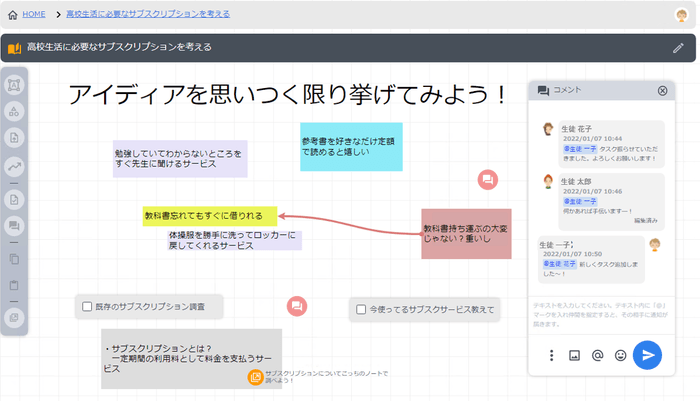Click the add file tool in left toolbar
The height and width of the screenshot is (401, 700).
click(15, 137)
